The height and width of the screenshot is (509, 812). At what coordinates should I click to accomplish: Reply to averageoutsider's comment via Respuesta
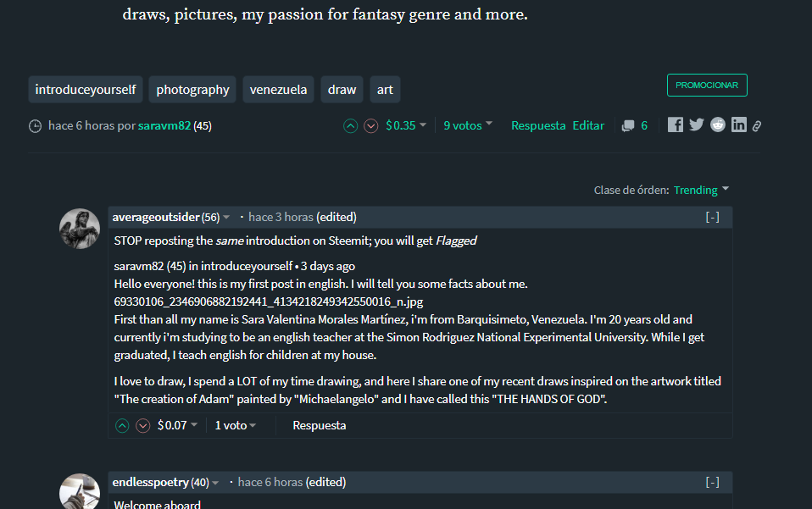pyautogui.click(x=319, y=425)
